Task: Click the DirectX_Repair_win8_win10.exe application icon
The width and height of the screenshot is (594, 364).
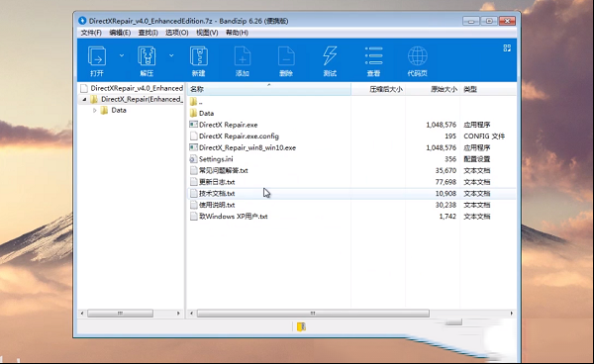Action: (193, 147)
